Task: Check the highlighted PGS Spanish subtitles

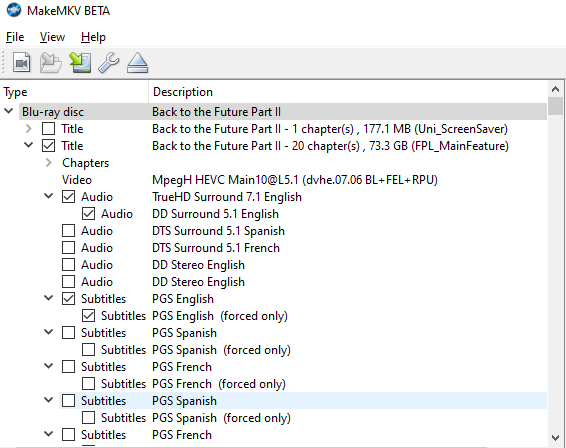Action: pos(68,400)
